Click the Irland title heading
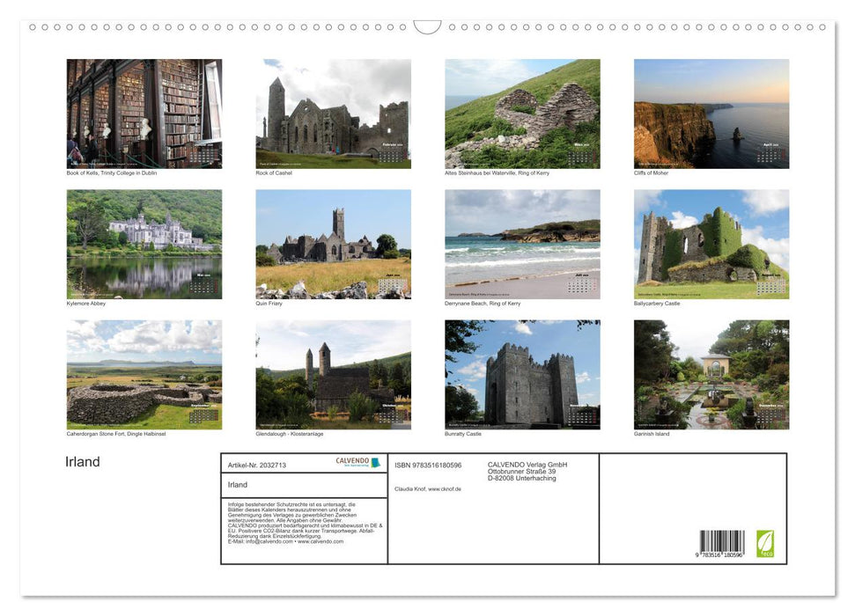This screenshot has width=855, height=616. pos(81,461)
